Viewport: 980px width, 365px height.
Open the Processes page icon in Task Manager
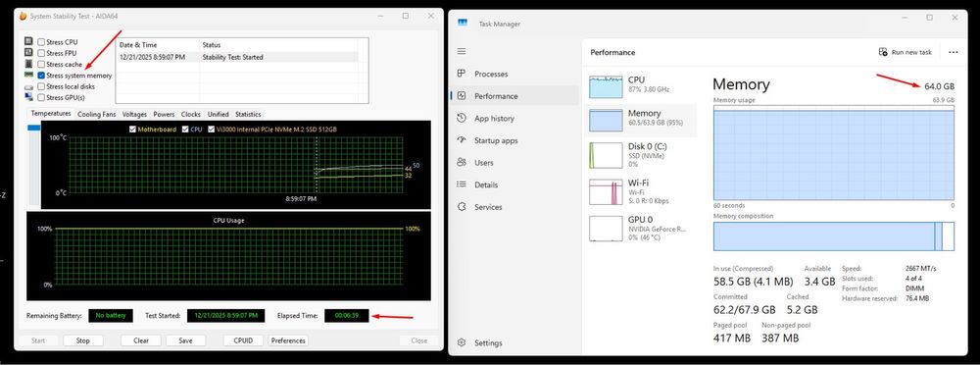pyautogui.click(x=462, y=74)
